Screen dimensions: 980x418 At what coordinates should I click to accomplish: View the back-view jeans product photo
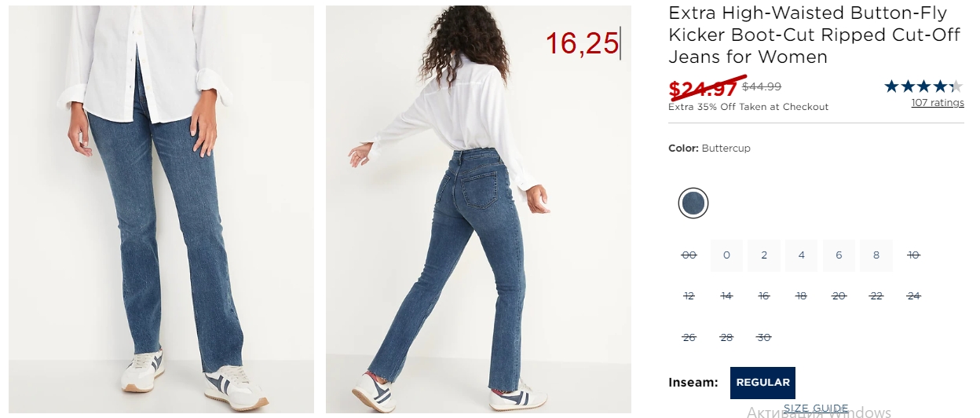(x=478, y=210)
